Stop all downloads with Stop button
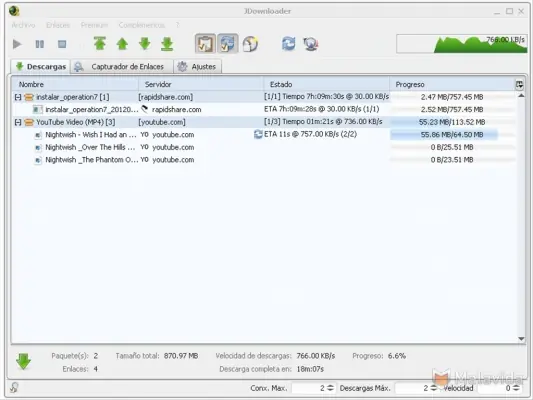Viewport: 533px width, 400px height. [62, 44]
